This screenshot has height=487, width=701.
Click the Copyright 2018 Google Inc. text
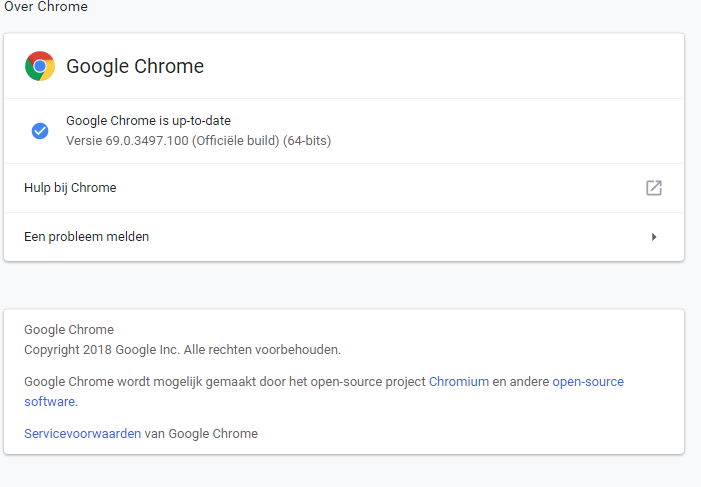click(102, 350)
